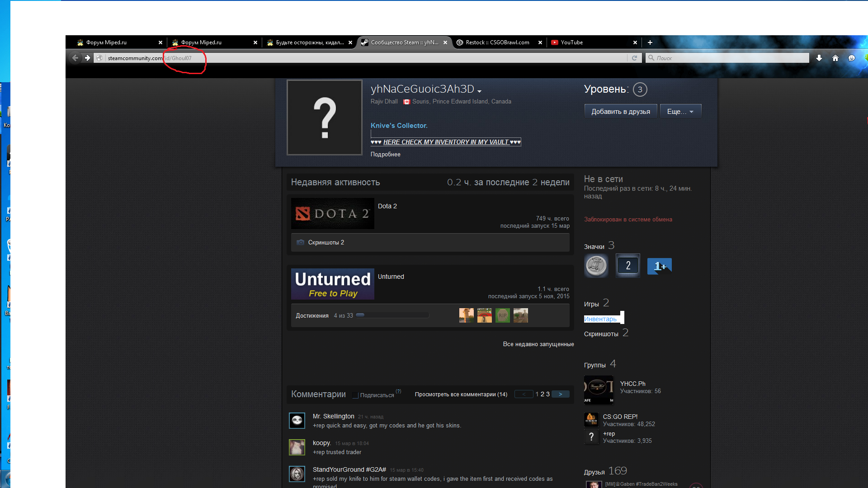Open the CS:GO REP! group name link
This screenshot has height=488, width=868.
(x=620, y=417)
